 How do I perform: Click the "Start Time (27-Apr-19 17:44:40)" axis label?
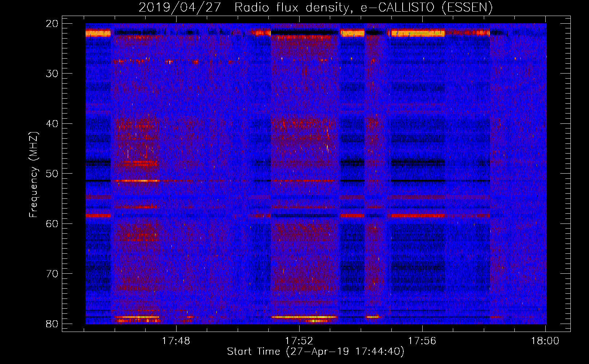[x=316, y=352]
